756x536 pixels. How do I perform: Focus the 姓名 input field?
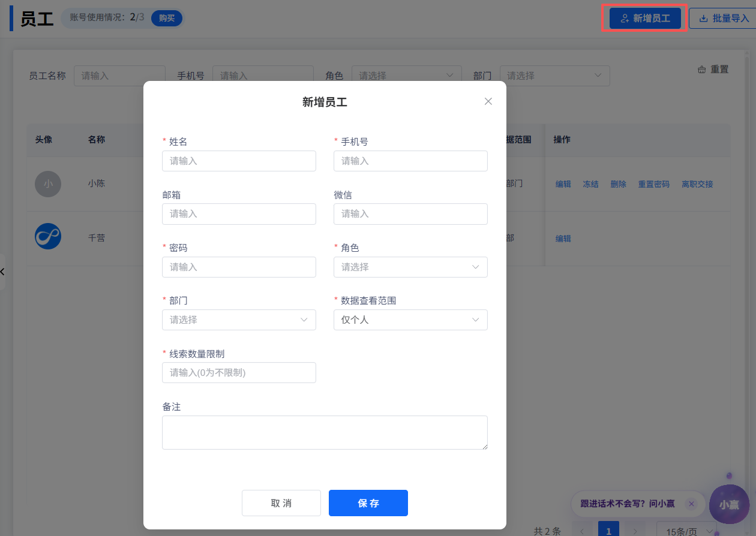239,161
